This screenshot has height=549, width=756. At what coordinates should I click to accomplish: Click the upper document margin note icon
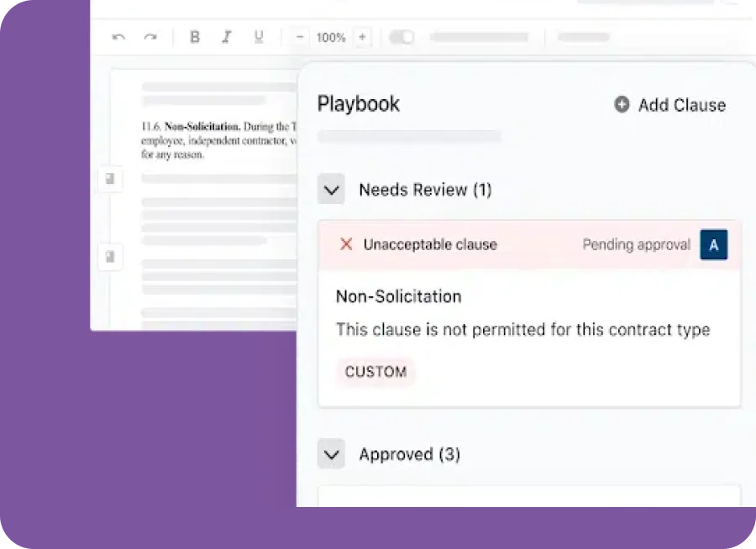(110, 179)
